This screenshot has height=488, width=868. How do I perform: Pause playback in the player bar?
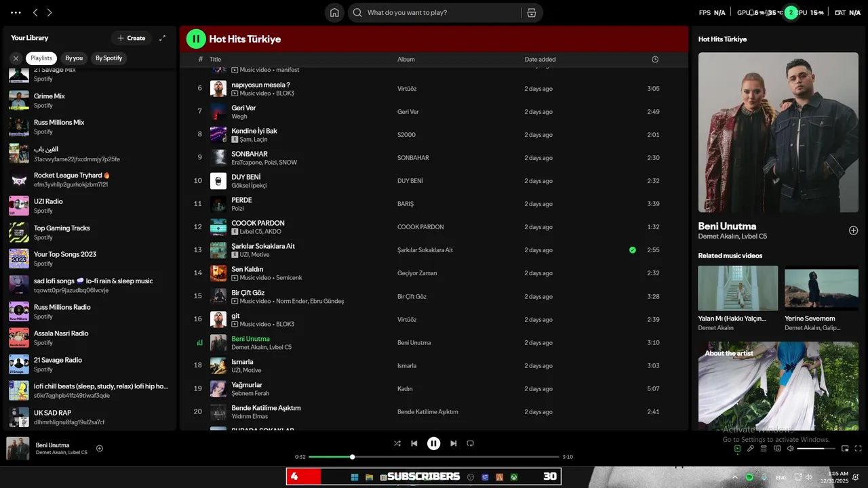click(433, 443)
